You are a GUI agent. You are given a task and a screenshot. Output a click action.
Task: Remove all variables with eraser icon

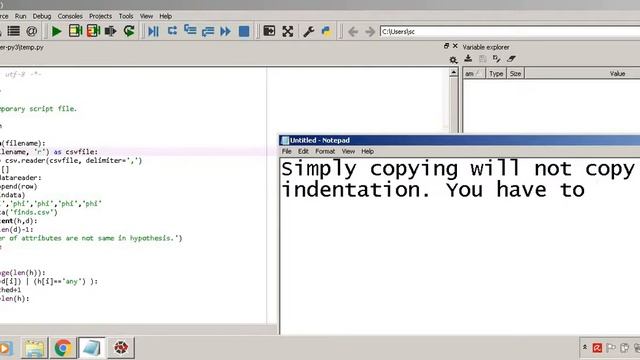(x=511, y=58)
